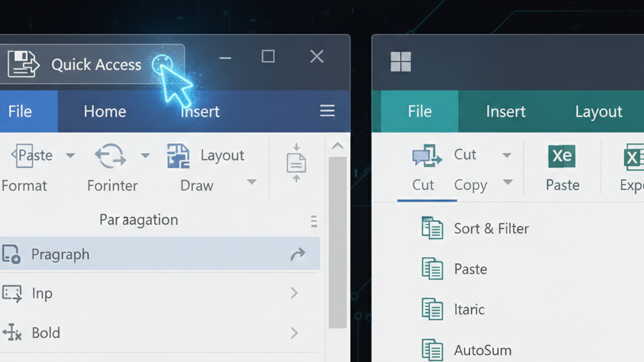Click the Sort & Filter document icon
The height and width of the screenshot is (362, 644).
(432, 228)
